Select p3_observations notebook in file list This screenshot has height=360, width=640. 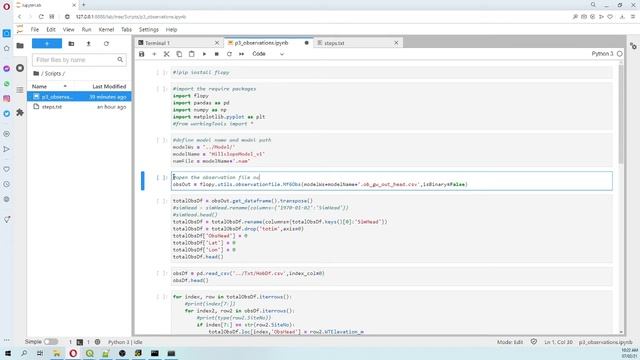pyautogui.click(x=79, y=97)
